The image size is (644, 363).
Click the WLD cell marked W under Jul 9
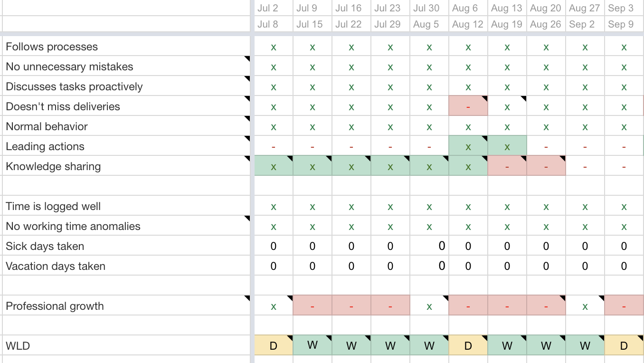pyautogui.click(x=313, y=346)
